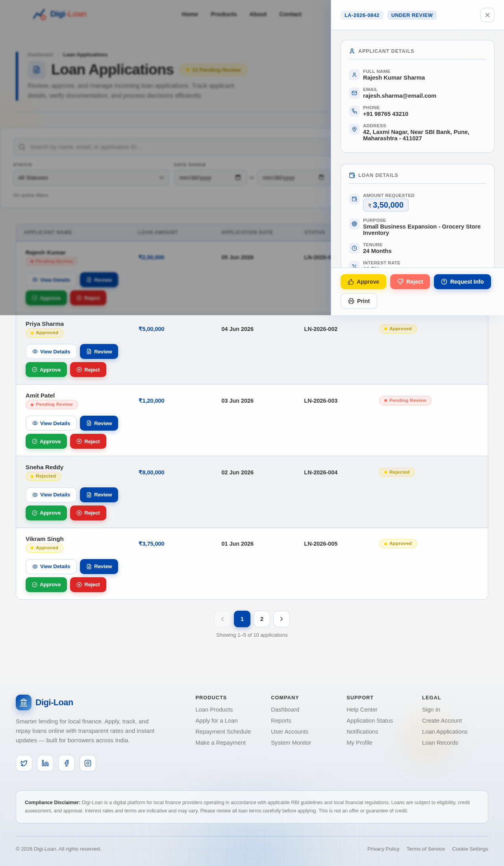This screenshot has width=504, height=866.
Task: Click the tenure clock icon
Action: (354, 248)
